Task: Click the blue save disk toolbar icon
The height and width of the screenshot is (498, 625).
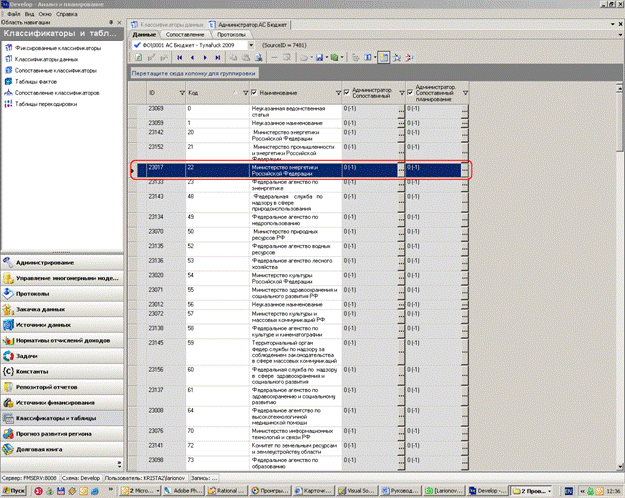Action: tap(319, 58)
